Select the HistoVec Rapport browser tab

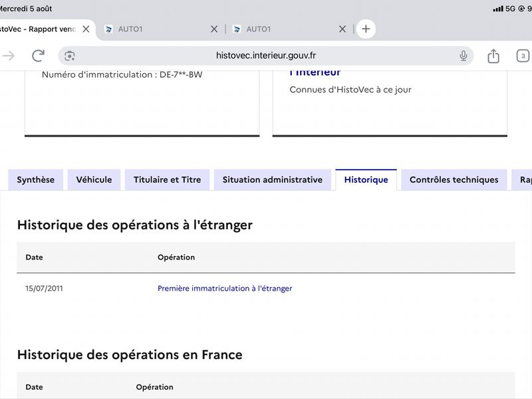[47, 29]
